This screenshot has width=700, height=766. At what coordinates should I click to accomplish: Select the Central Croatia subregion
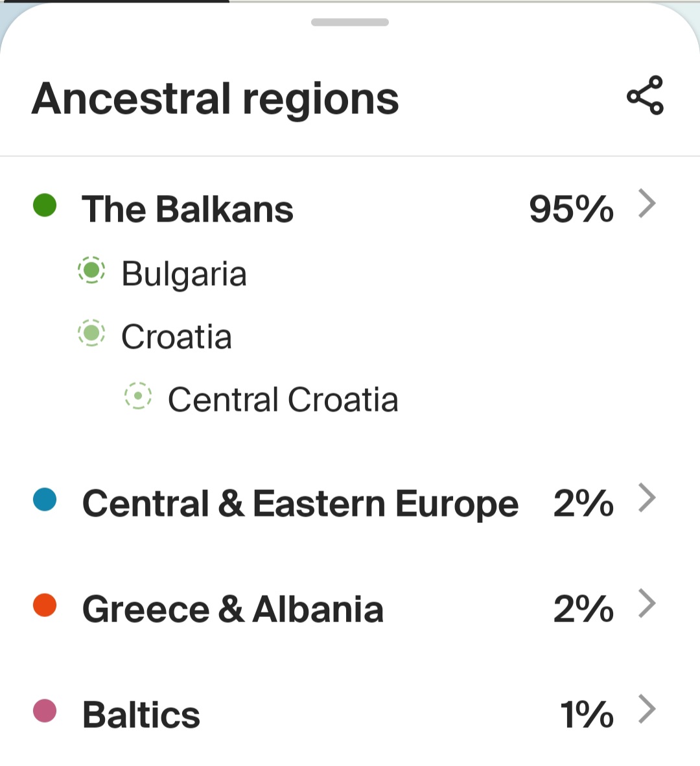coord(283,399)
